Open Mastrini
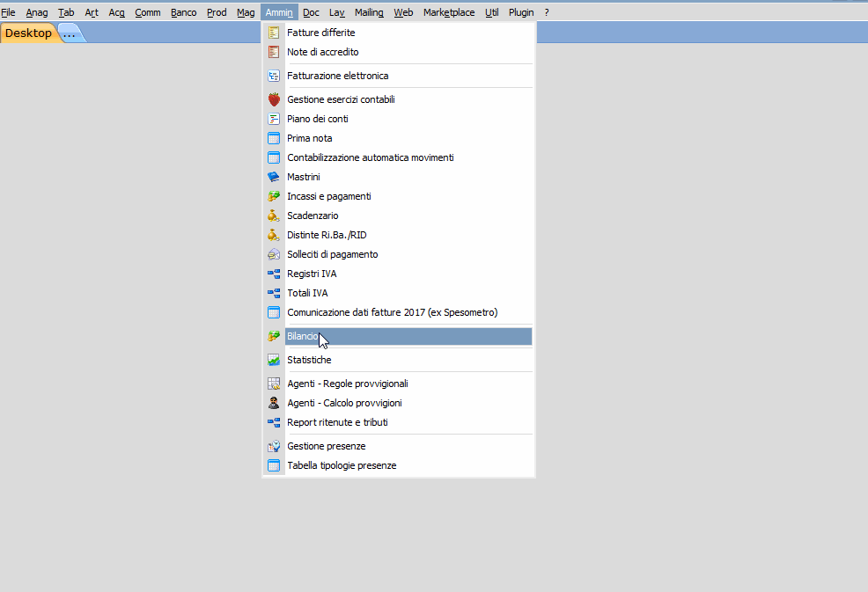The image size is (868, 592). click(x=408, y=177)
